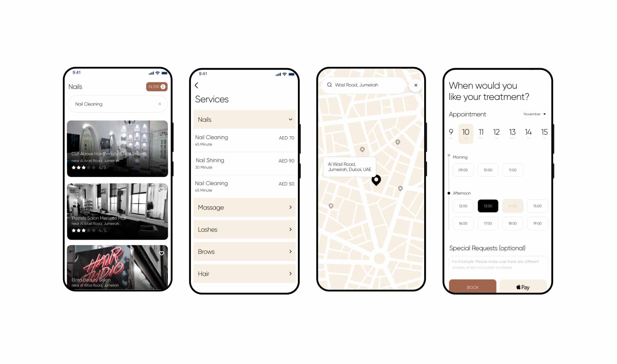The image size is (617, 364).
Task: Tap the heart/favorite icon on third salon
Action: (161, 253)
